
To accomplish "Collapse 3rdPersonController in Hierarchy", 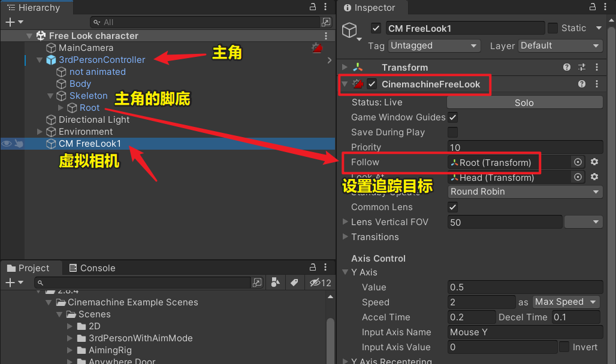I will tap(40, 60).
